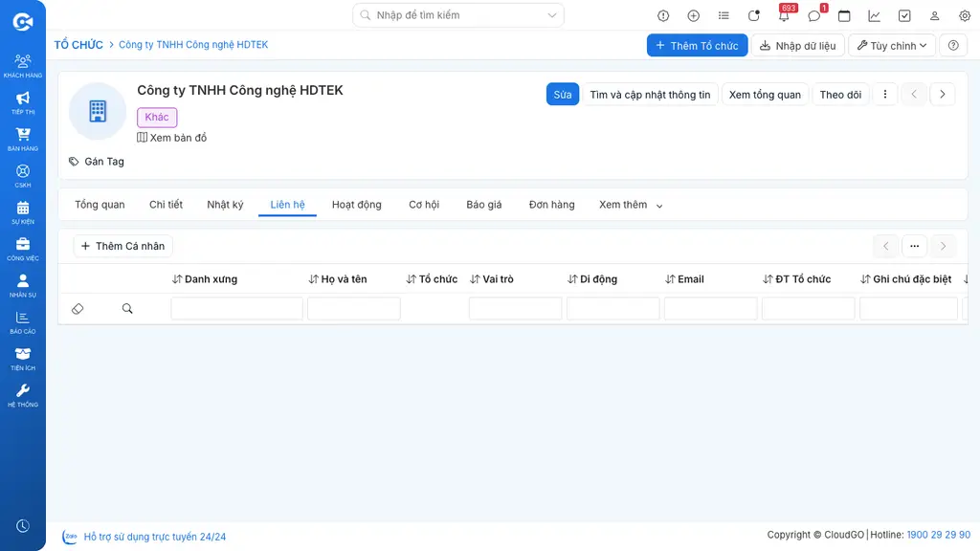Open the Tiếp thị sidebar module
This screenshot has height=551, width=980.
pos(23,102)
